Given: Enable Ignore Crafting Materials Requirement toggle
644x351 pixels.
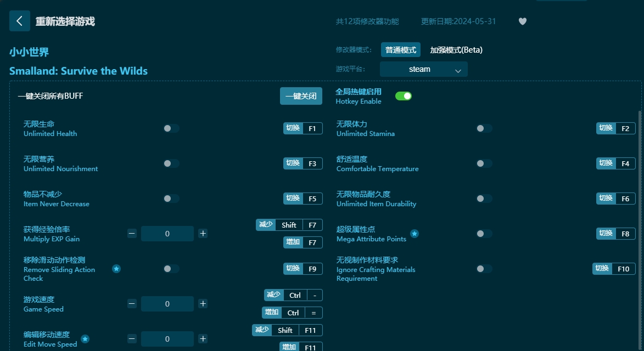Looking at the screenshot, I should click(x=484, y=269).
